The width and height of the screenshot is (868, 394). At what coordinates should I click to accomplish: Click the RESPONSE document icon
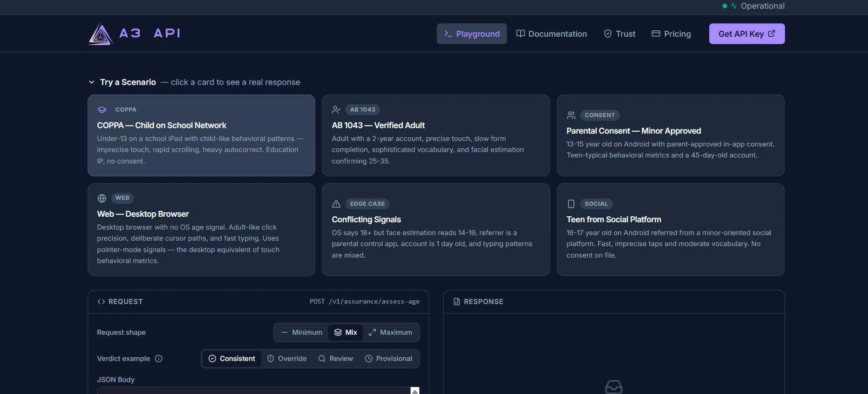(x=456, y=302)
